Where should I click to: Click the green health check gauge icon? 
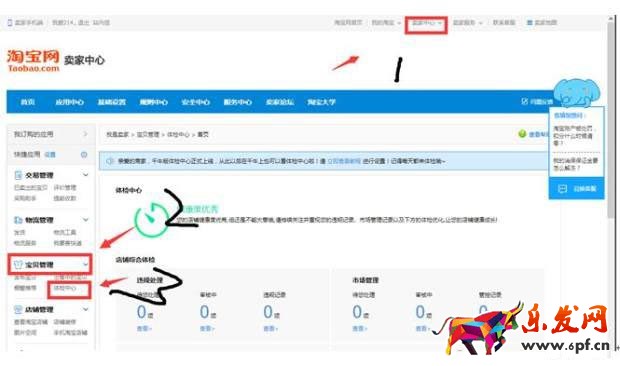tap(151, 219)
